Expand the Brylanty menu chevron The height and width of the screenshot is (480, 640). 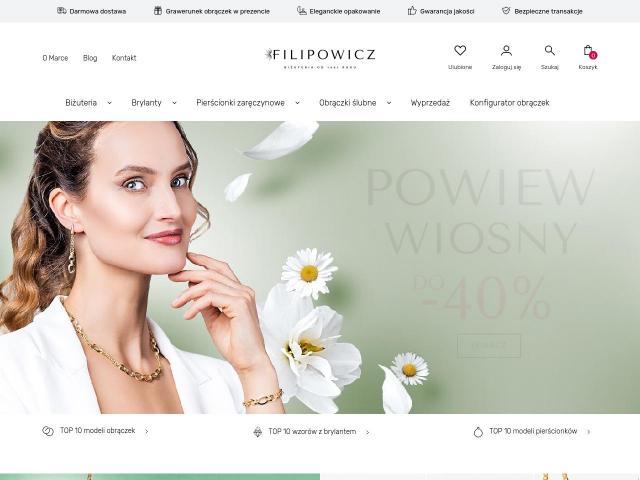174,103
